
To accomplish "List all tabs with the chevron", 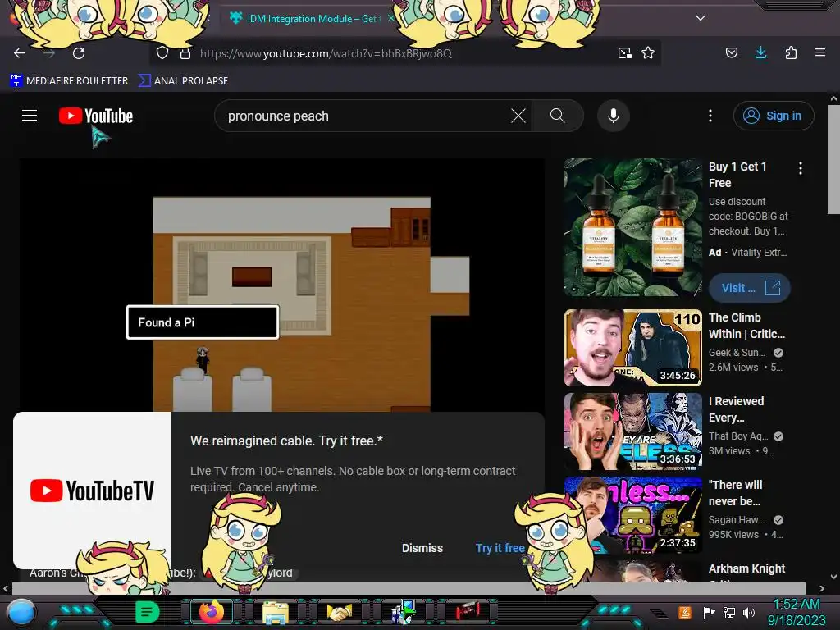I will click(x=701, y=18).
